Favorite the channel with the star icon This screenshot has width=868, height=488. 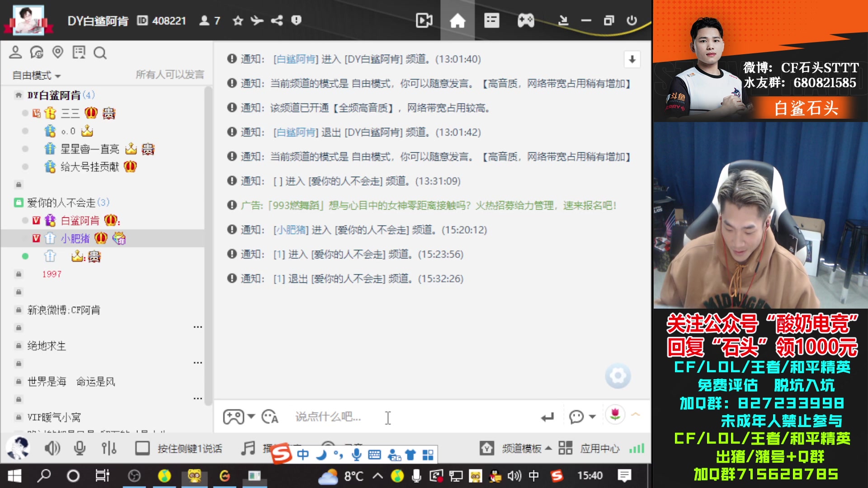point(238,20)
